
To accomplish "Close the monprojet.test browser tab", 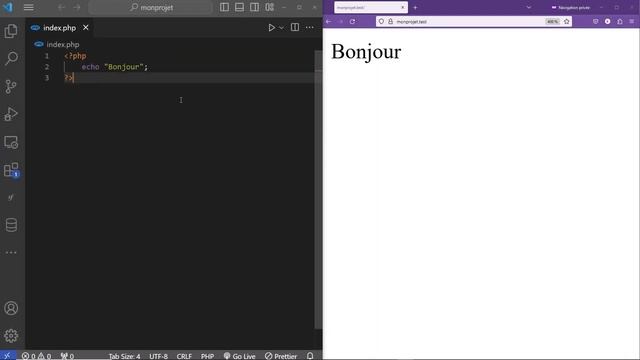I will click(x=402, y=7).
